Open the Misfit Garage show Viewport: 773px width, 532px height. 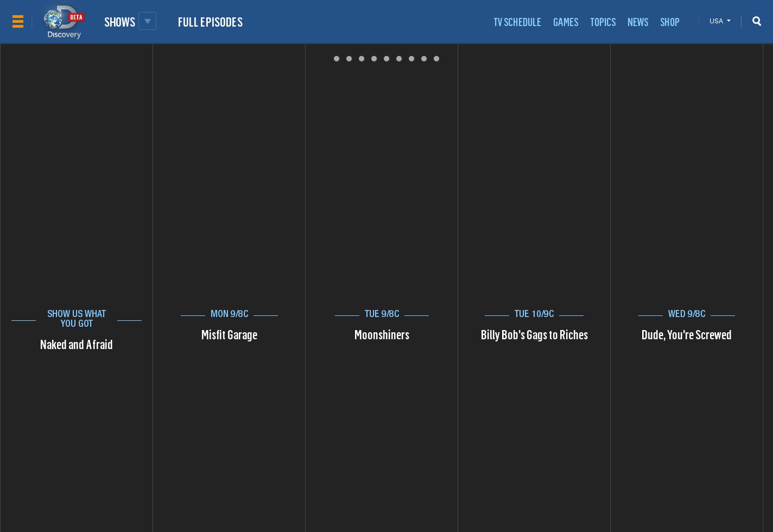(229, 334)
